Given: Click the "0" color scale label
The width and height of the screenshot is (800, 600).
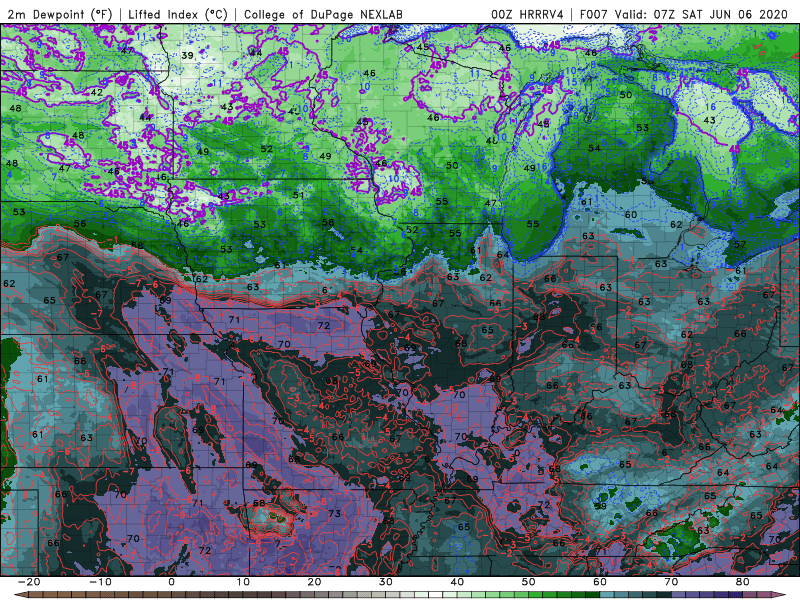Looking at the screenshot, I should [x=171, y=582].
